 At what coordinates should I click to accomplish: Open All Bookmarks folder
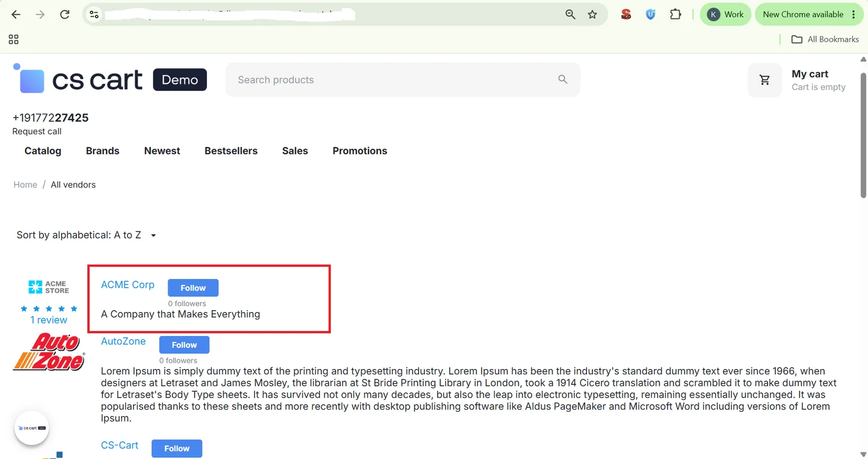[825, 40]
